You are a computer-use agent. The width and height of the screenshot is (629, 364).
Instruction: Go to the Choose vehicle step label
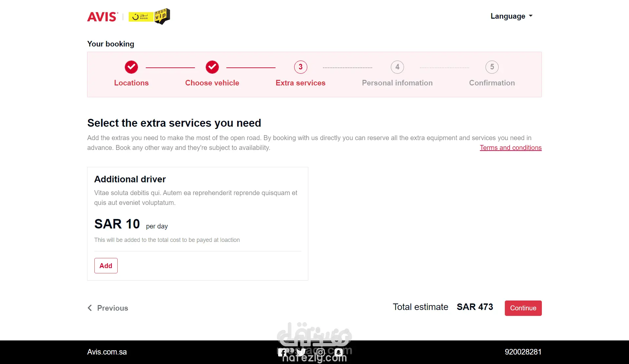click(x=212, y=83)
